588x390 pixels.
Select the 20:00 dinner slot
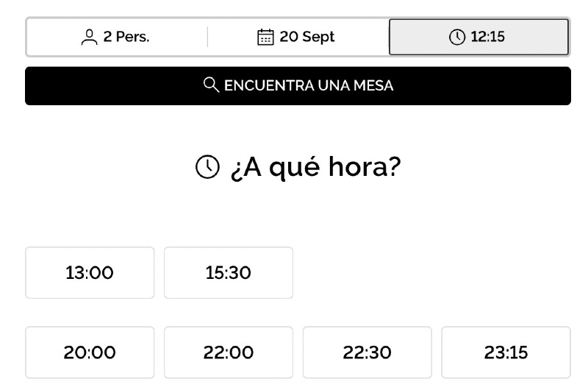coord(90,352)
